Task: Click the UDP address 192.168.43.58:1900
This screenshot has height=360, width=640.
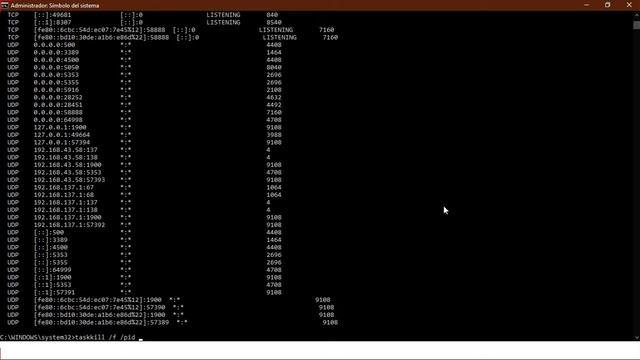Action: [67, 165]
